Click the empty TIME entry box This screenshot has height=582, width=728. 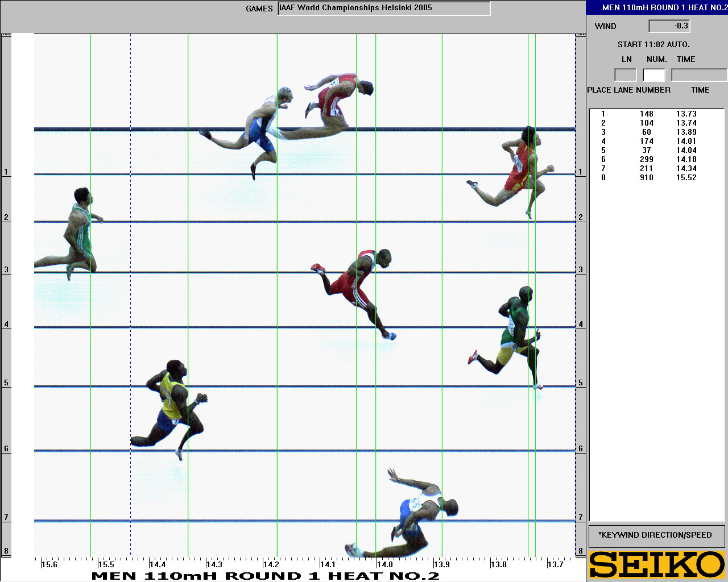tap(699, 75)
